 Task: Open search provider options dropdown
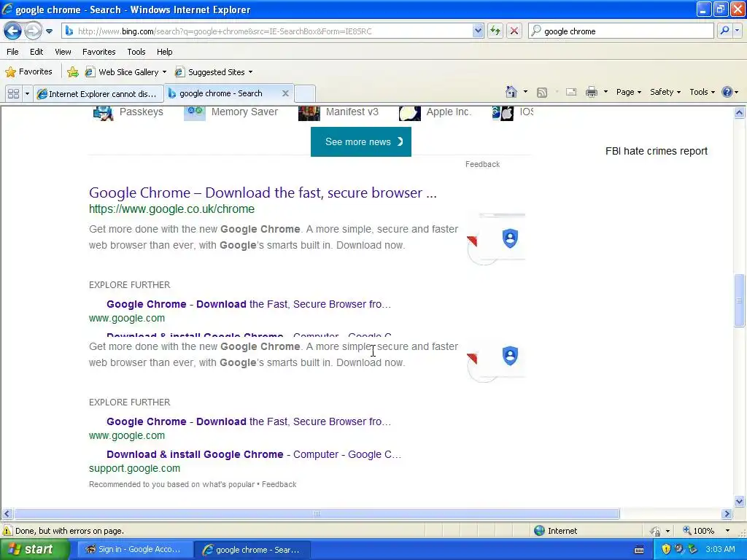(x=737, y=31)
